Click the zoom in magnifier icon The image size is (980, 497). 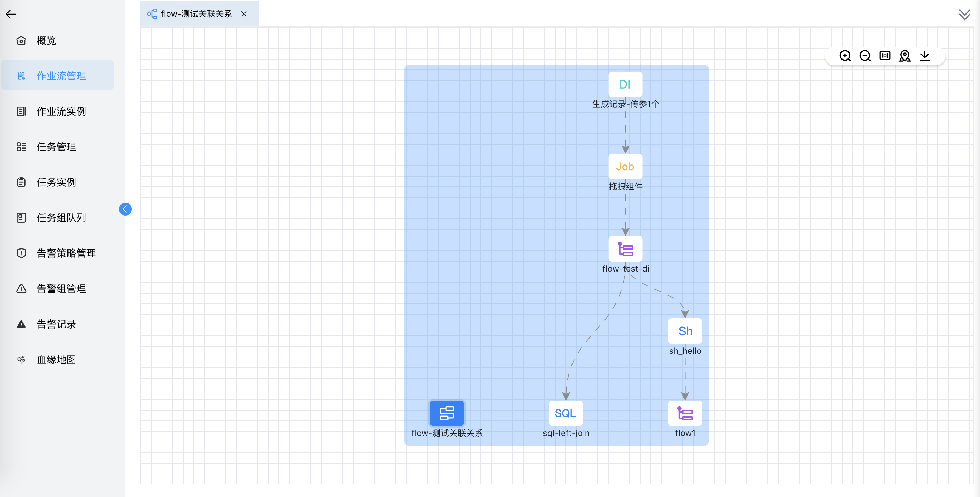pyautogui.click(x=845, y=56)
